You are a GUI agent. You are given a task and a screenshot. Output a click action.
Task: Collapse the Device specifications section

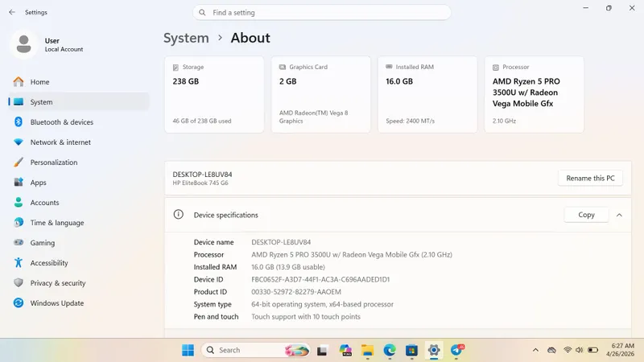[619, 215]
